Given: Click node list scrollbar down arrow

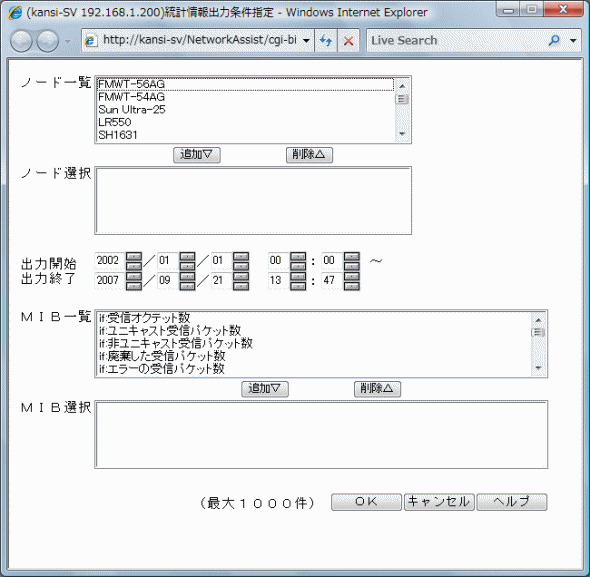Looking at the screenshot, I should [402, 134].
